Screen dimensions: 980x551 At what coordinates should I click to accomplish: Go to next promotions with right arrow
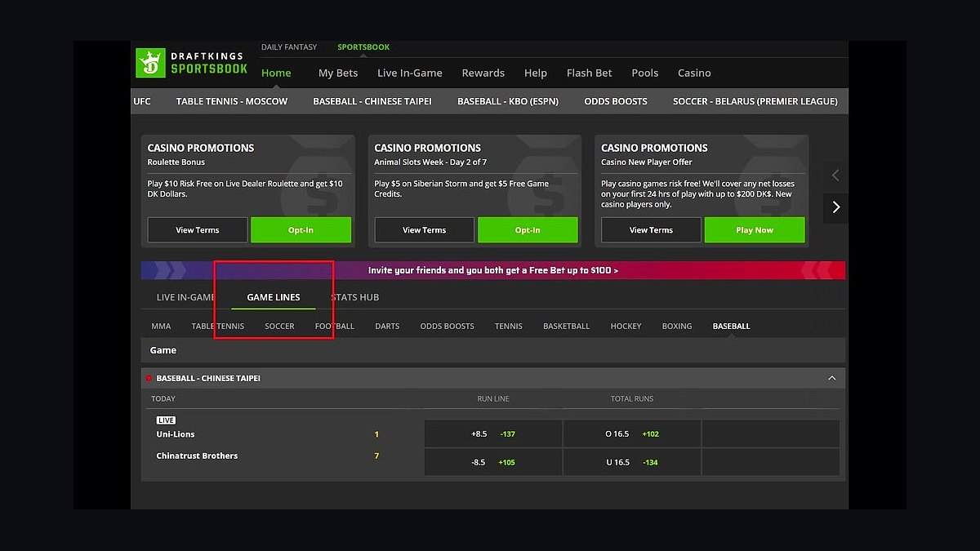click(x=835, y=207)
